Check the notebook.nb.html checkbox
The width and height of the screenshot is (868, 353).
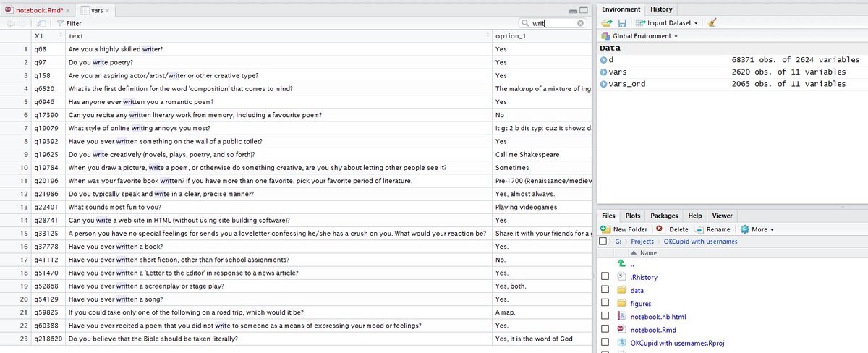(604, 316)
